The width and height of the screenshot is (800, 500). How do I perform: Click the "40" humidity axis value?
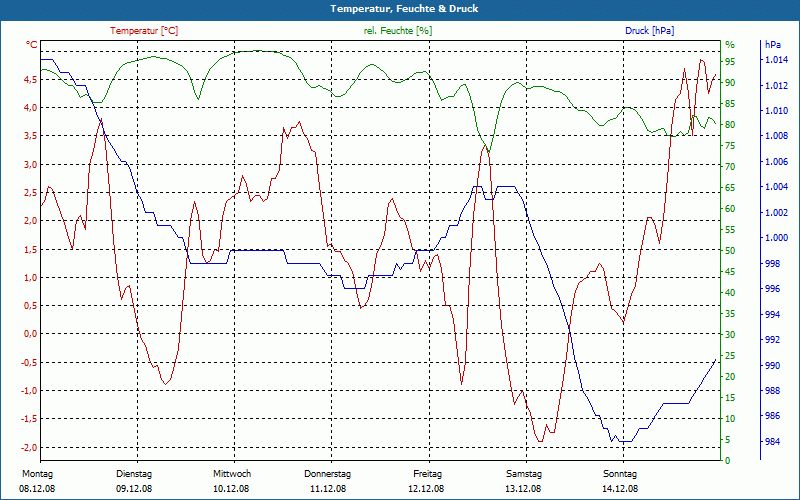pyautogui.click(x=730, y=293)
